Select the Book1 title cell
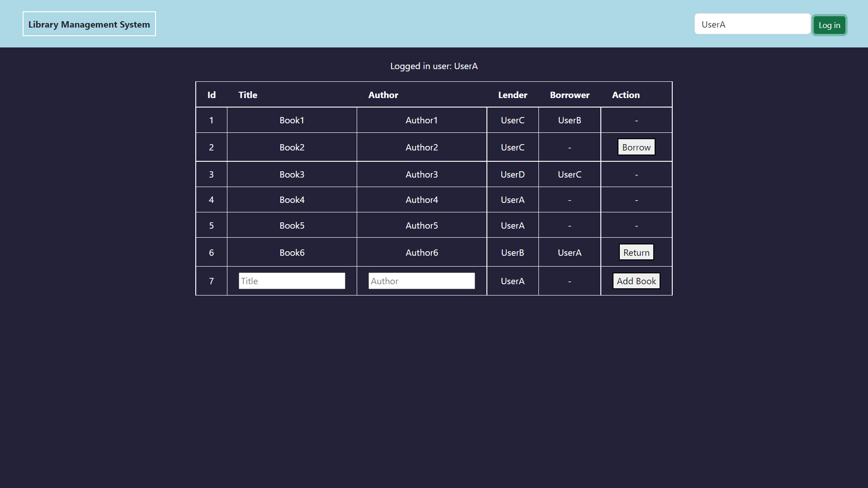Viewport: 868px width, 488px height. pyautogui.click(x=292, y=120)
